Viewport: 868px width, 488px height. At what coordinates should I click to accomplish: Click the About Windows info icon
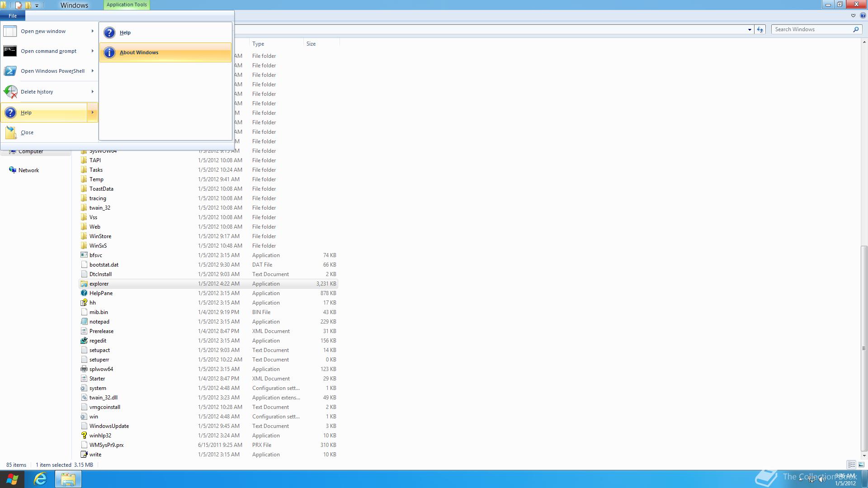pos(109,52)
